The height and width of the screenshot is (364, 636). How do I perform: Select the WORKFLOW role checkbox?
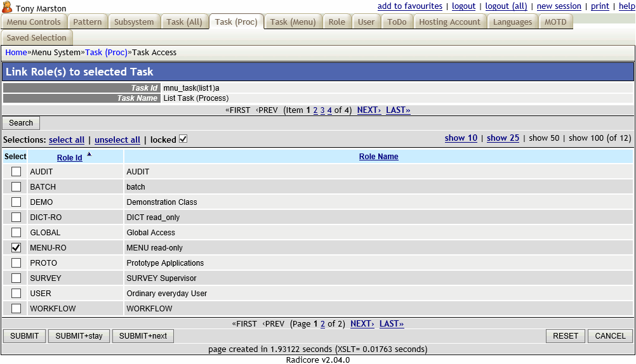pos(17,309)
